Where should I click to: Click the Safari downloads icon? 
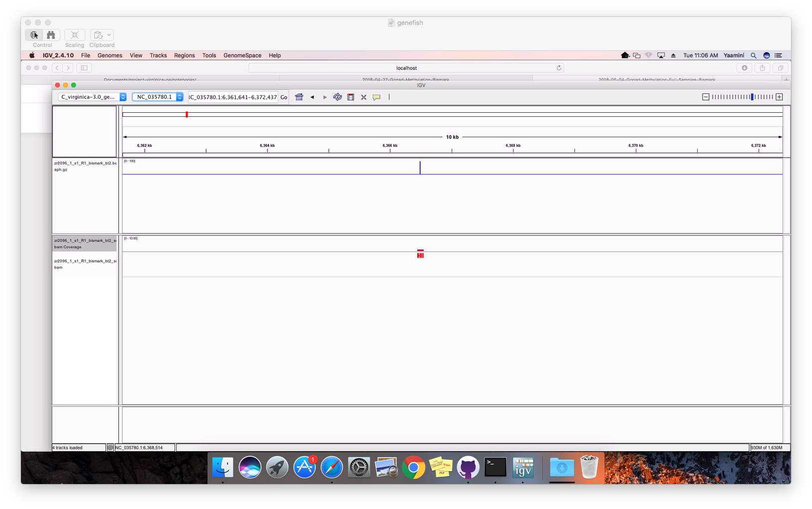point(744,68)
